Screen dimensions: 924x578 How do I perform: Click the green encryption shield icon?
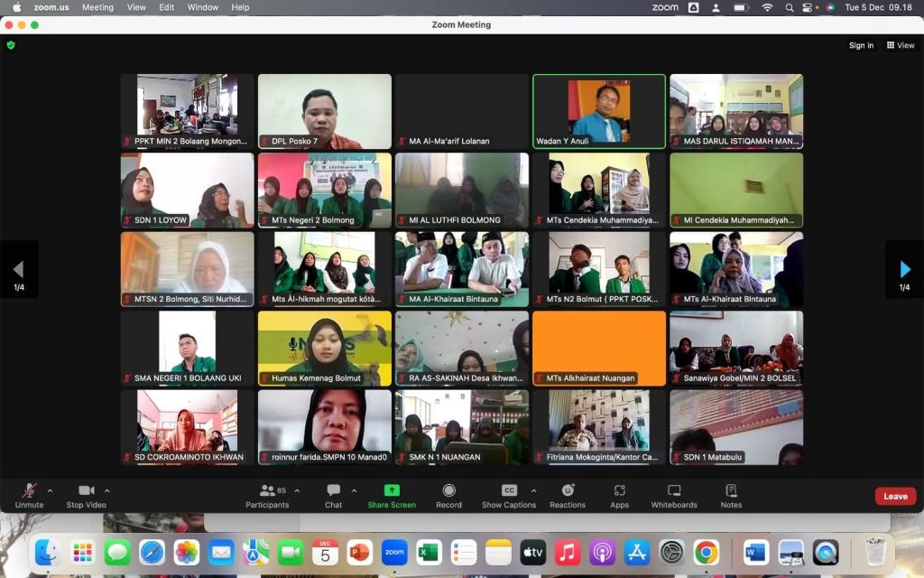point(11,44)
